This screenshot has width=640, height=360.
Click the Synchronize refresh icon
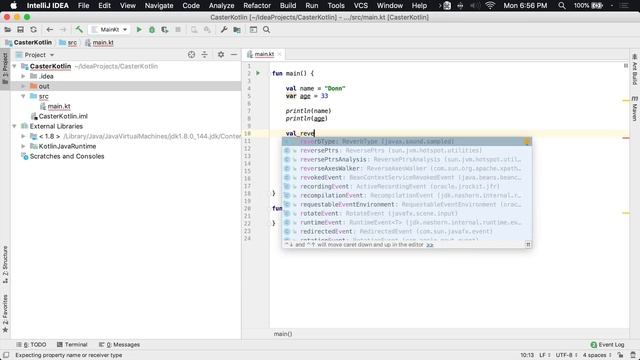33,29
